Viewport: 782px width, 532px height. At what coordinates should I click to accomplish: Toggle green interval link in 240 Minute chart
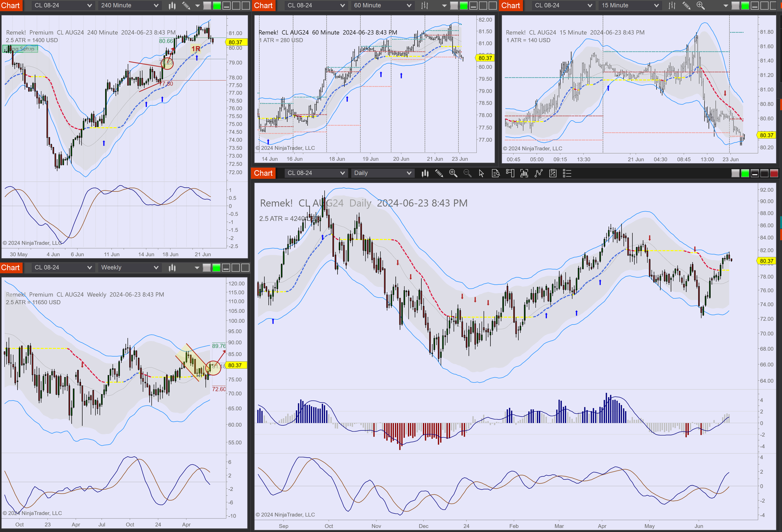217,5
